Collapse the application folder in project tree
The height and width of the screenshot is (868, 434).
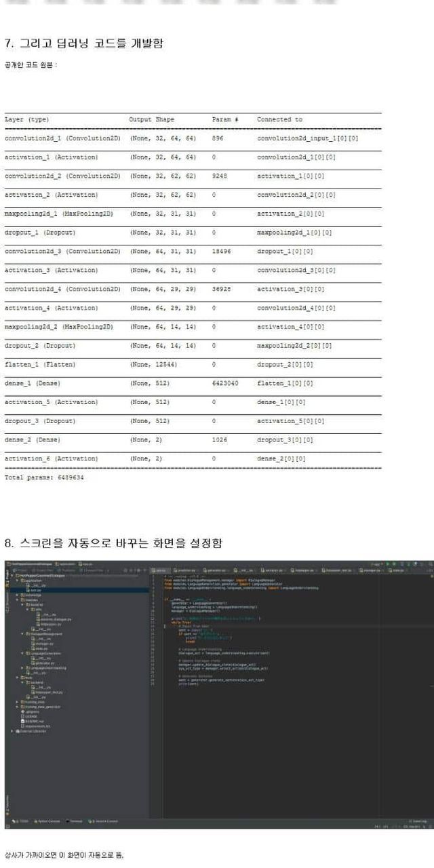click(18, 581)
